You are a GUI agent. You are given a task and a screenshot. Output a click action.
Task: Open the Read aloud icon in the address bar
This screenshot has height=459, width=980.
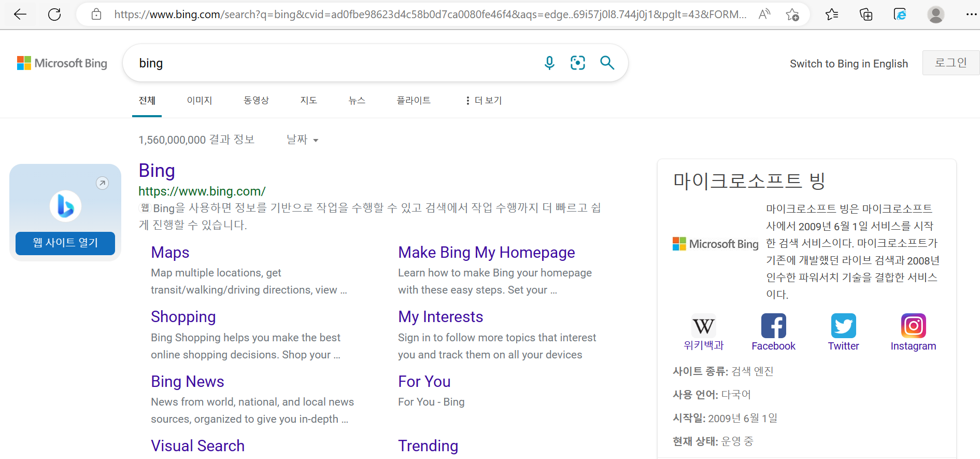[x=764, y=15]
